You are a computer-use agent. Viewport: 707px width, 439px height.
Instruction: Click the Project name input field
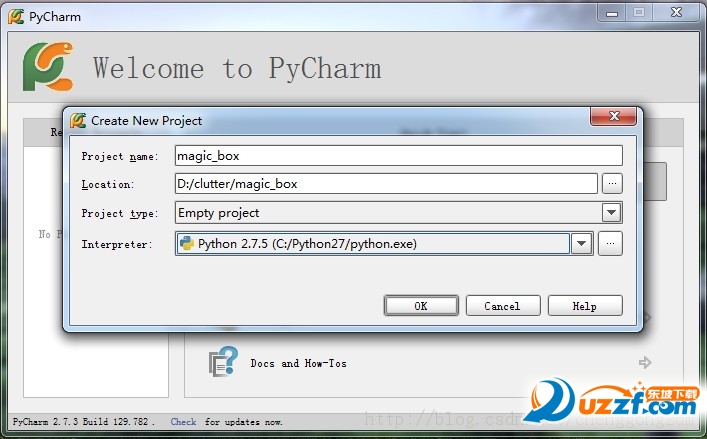(x=399, y=156)
